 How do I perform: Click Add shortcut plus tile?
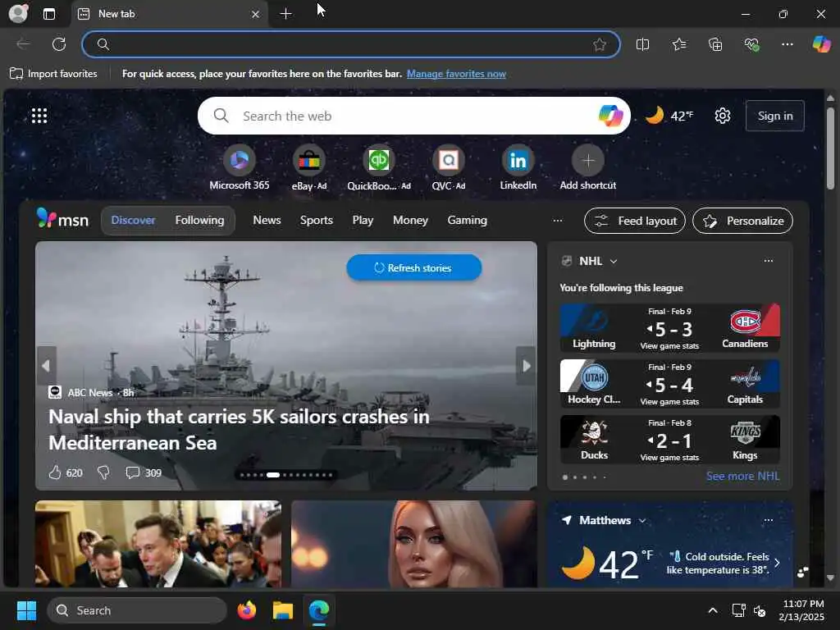click(x=587, y=167)
